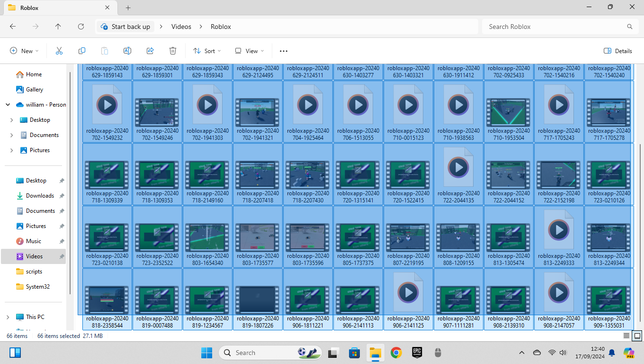
Task: Click the Share icon in toolbar
Action: [150, 51]
